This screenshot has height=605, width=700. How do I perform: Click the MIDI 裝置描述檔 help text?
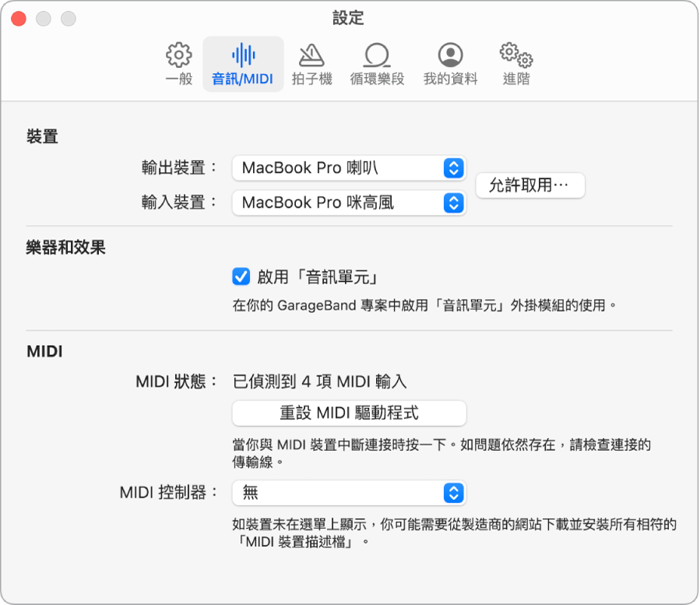point(455,533)
